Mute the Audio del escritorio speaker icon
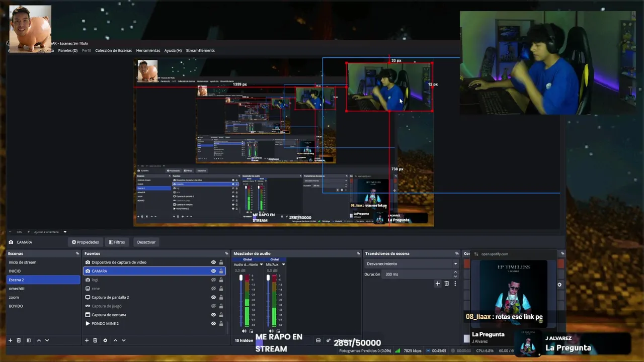This screenshot has width=644, height=362. [x=245, y=331]
